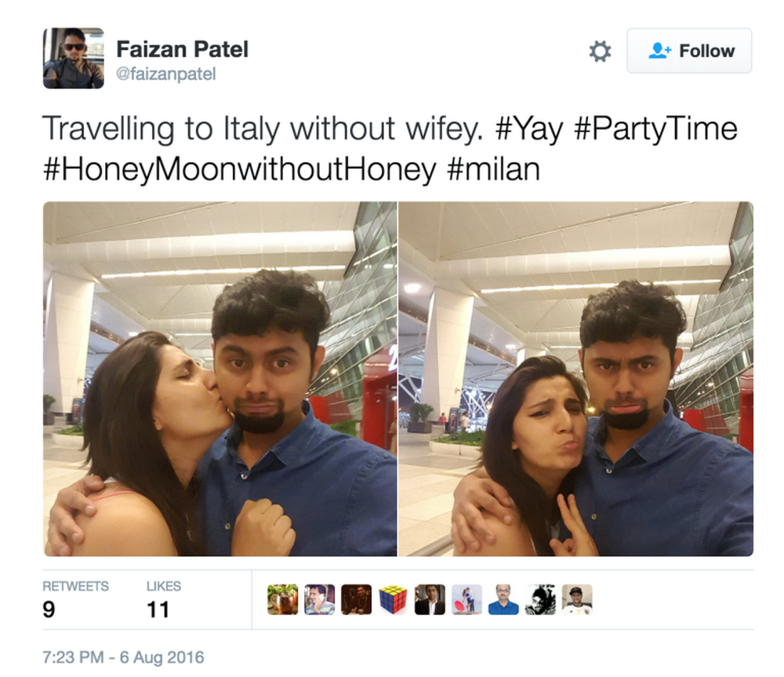
Task: Open the #PartyTime hashtag
Action: 655,129
